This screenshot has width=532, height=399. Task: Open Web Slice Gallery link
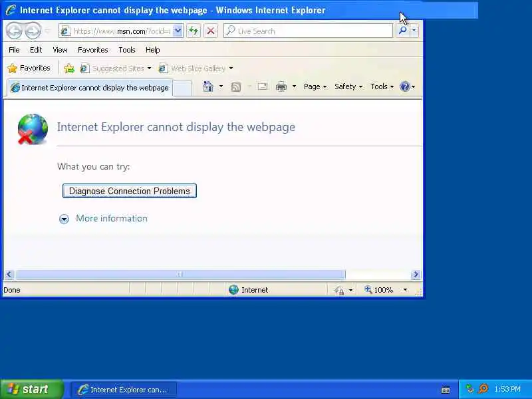192,68
